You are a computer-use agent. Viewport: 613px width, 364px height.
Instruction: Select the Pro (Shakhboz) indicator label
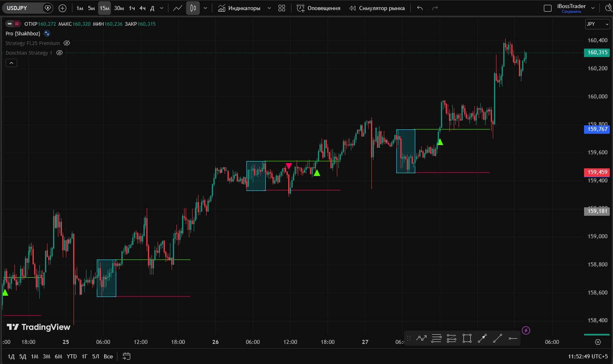point(23,34)
